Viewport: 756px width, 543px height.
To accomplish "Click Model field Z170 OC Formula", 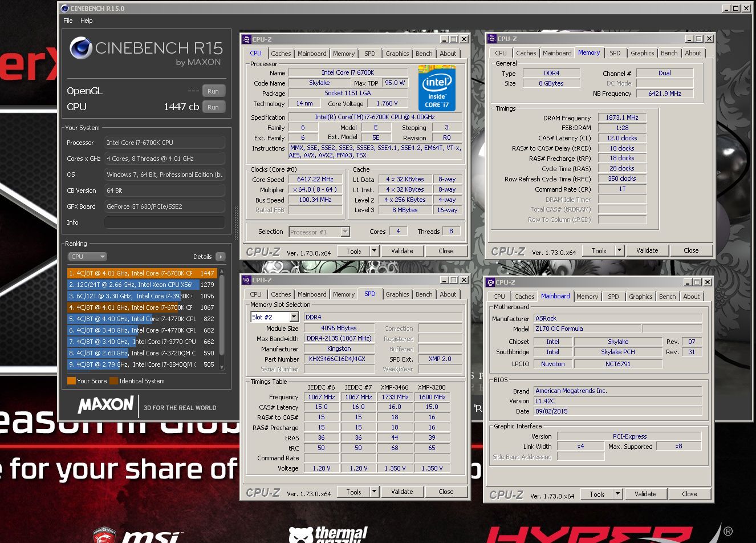I will coord(587,329).
